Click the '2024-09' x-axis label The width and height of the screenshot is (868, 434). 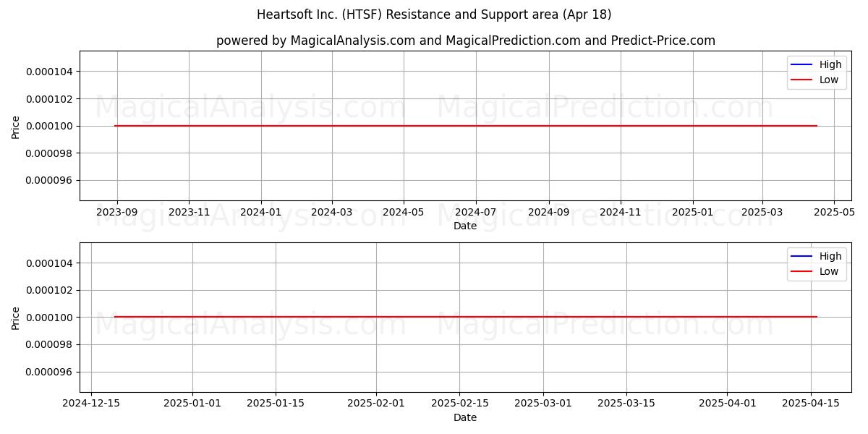(x=549, y=213)
